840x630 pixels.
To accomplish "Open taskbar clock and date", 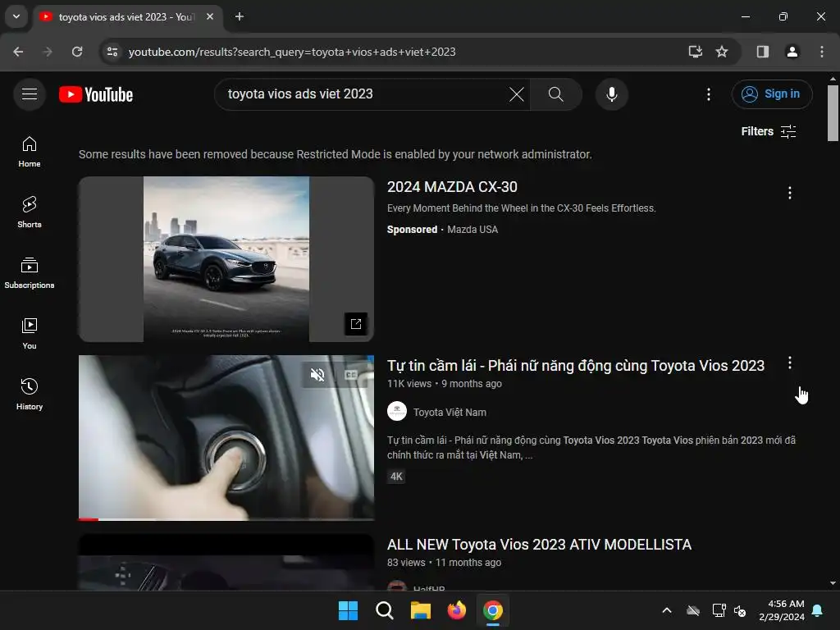I will [x=782, y=610].
